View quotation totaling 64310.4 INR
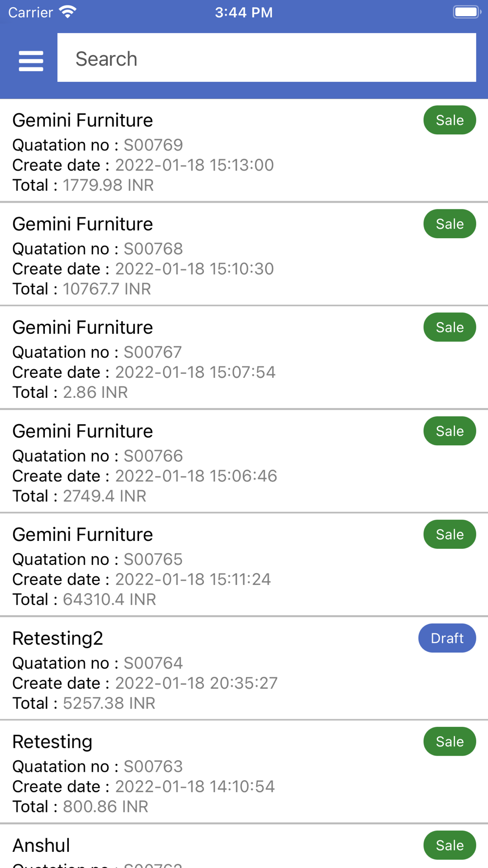 pos(195,566)
